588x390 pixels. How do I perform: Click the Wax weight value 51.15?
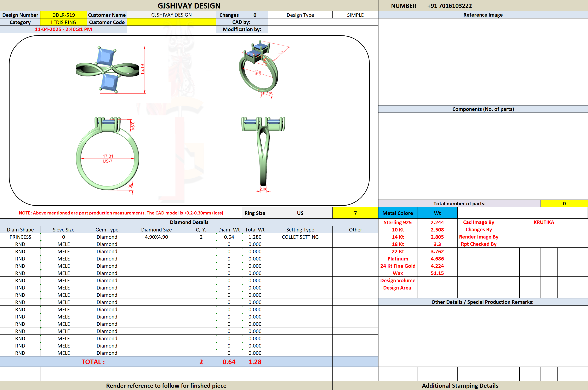tap(437, 273)
